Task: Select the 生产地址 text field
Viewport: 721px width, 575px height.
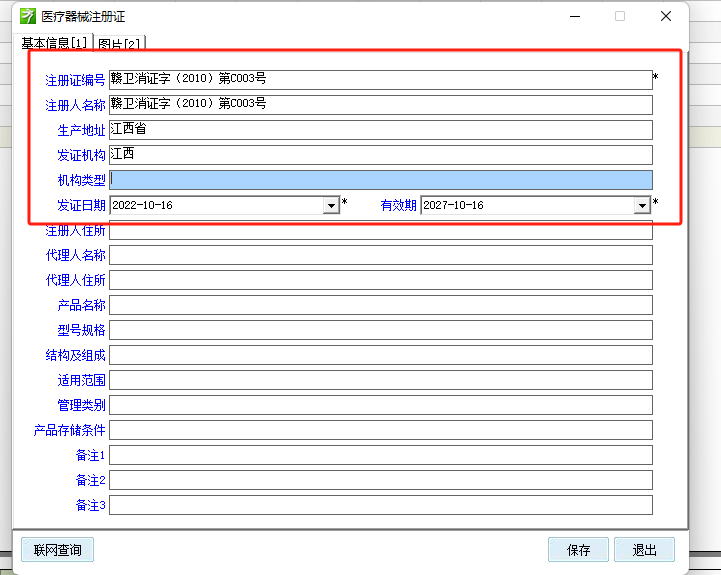Action: pyautogui.click(x=380, y=130)
